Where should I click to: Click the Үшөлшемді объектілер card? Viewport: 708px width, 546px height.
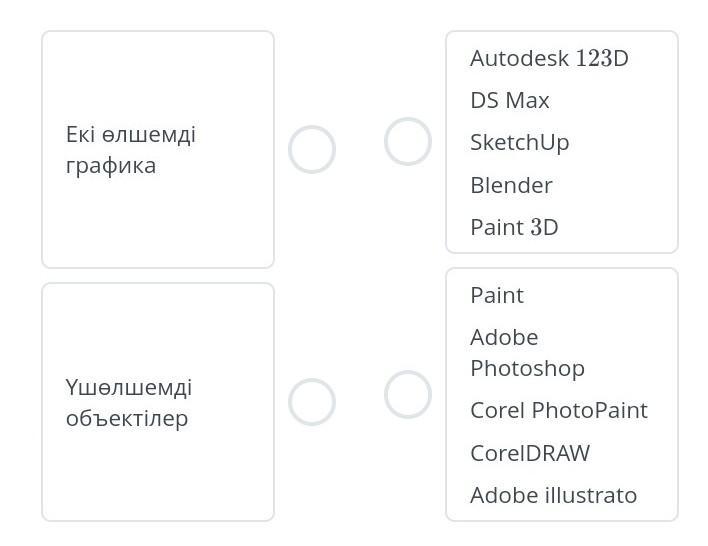pos(158,402)
